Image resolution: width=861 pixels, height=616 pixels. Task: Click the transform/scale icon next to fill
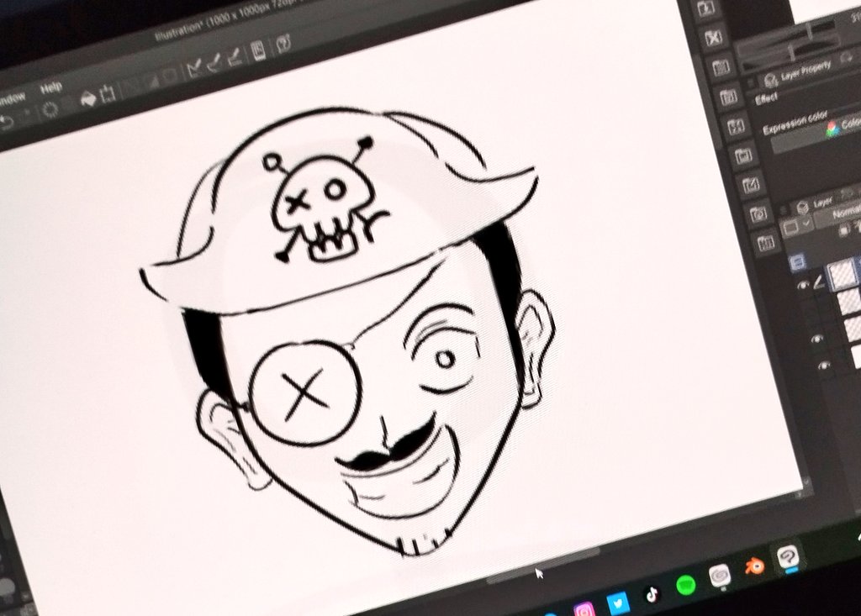point(108,94)
